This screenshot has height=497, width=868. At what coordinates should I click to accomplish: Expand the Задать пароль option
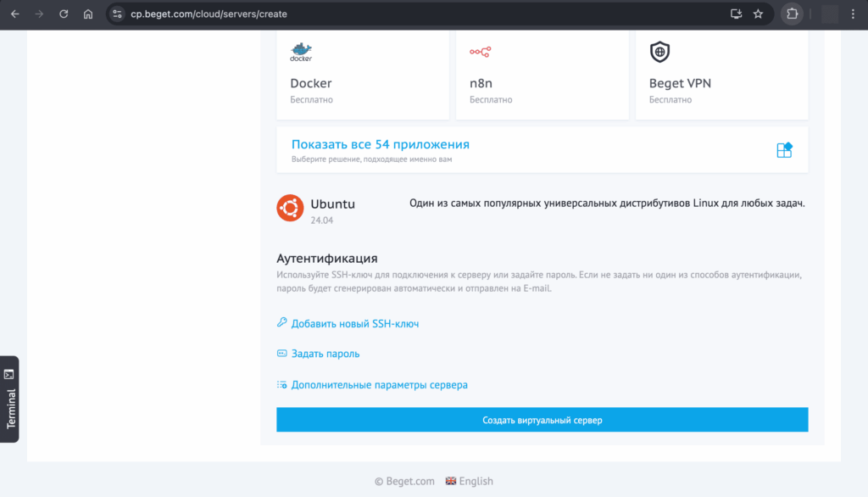(325, 354)
